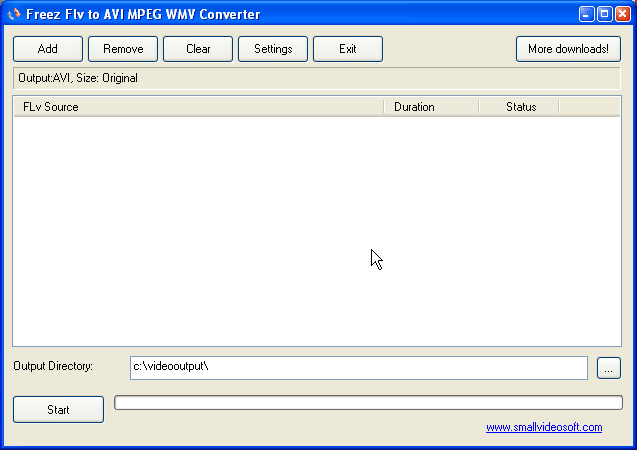Minimize the converter window
Viewport: 637px width, 450px height.
tap(586, 14)
